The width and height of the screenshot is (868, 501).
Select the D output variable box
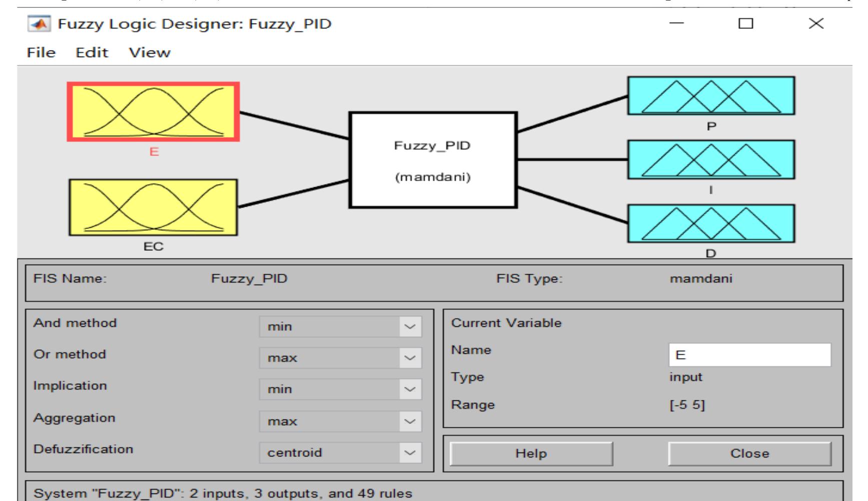pyautogui.click(x=711, y=224)
